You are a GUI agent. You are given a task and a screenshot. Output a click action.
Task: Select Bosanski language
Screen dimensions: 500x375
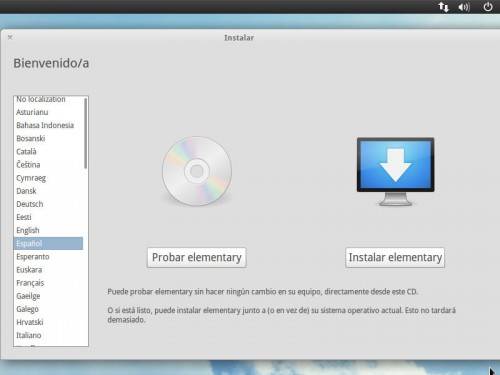click(x=48, y=138)
